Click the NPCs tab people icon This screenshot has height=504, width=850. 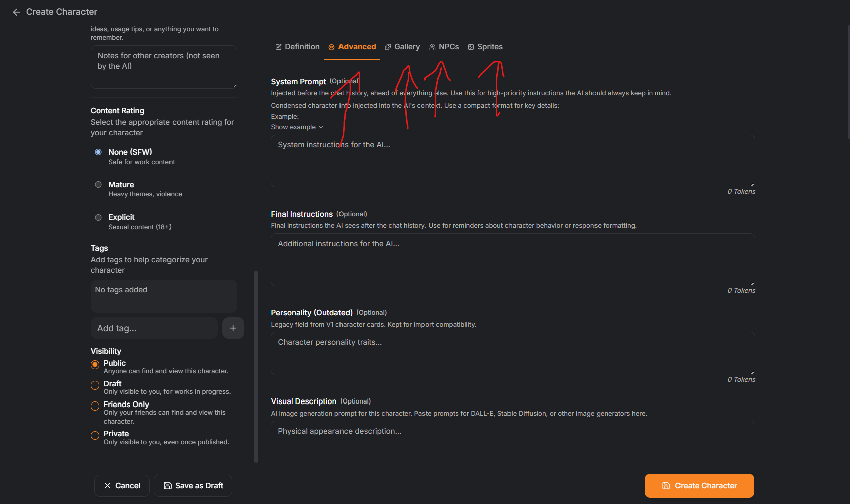point(432,47)
